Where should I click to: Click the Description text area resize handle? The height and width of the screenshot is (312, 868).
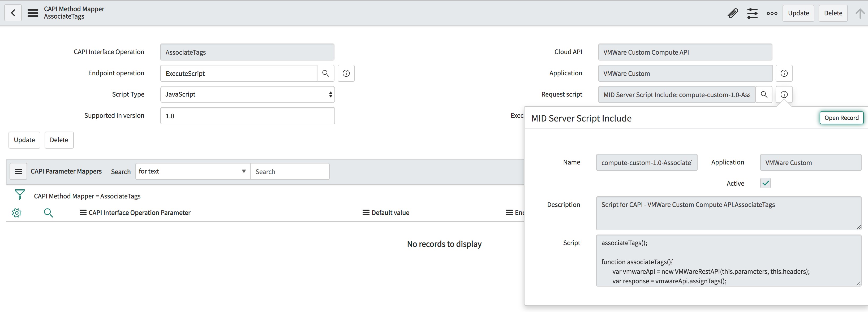[x=858, y=227]
